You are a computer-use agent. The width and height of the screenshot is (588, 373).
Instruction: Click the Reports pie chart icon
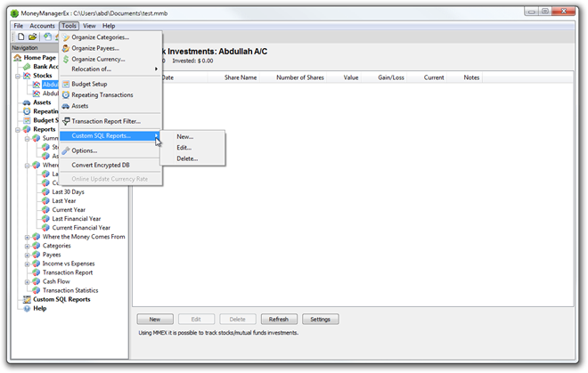click(27, 129)
